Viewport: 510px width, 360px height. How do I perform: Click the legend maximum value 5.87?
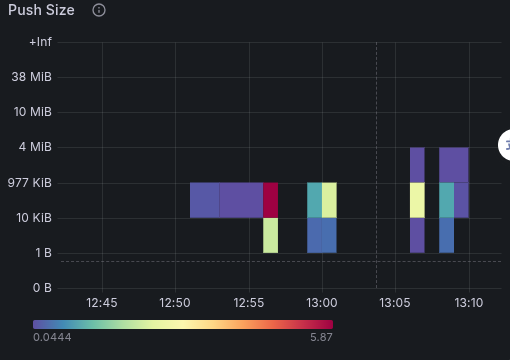click(321, 337)
